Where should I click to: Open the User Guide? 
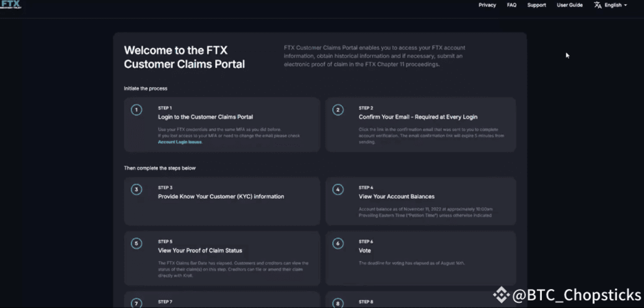click(570, 5)
